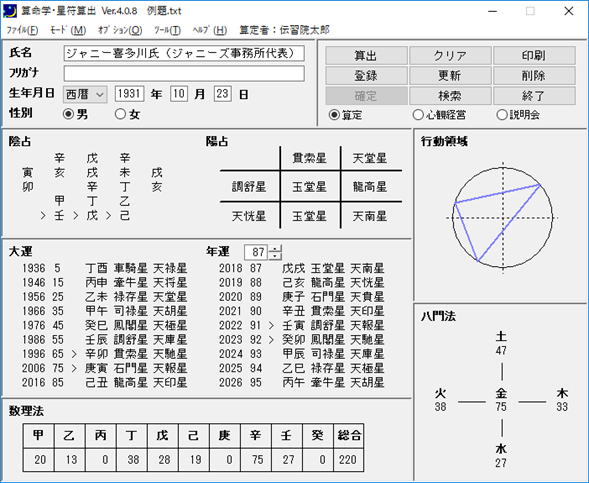Open the ファイル(F) menu
Image resolution: width=589 pixels, height=483 pixels.
tap(23, 30)
